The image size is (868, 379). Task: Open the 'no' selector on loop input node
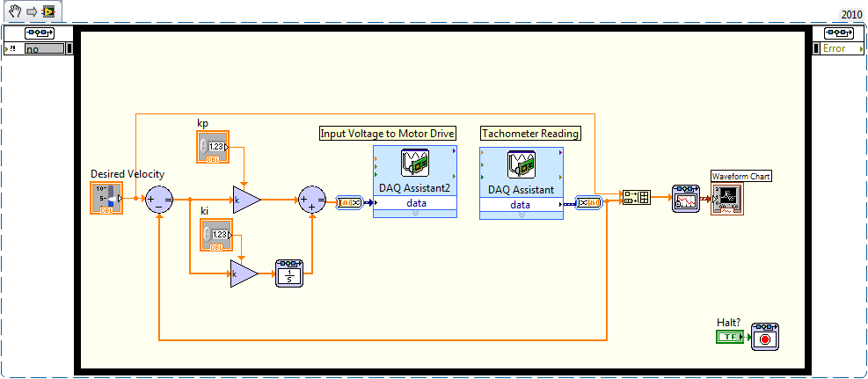point(43,49)
